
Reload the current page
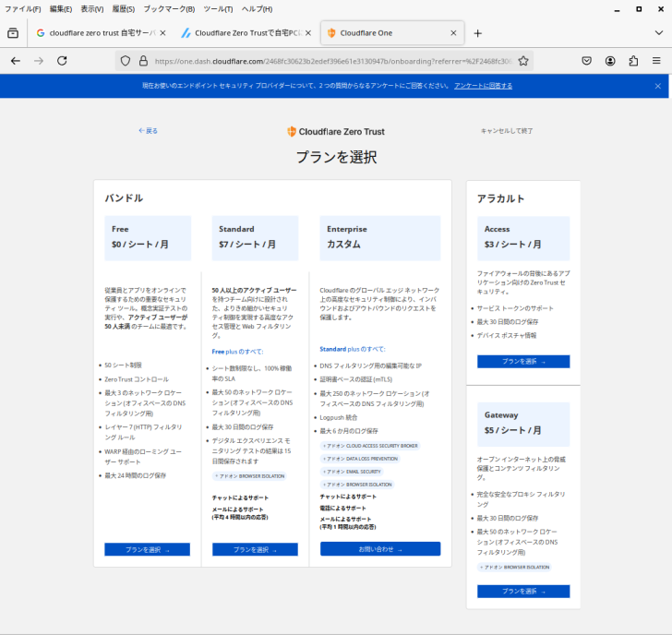[62, 61]
